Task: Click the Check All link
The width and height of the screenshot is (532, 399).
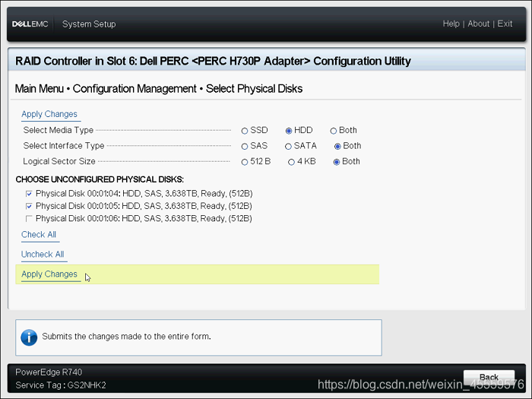Action: [x=39, y=234]
